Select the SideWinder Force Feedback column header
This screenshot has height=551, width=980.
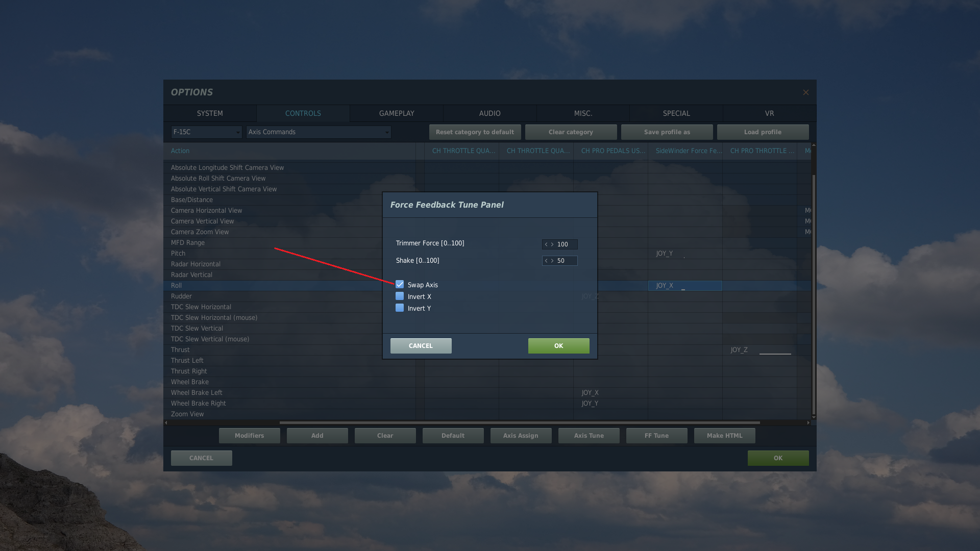click(x=688, y=151)
